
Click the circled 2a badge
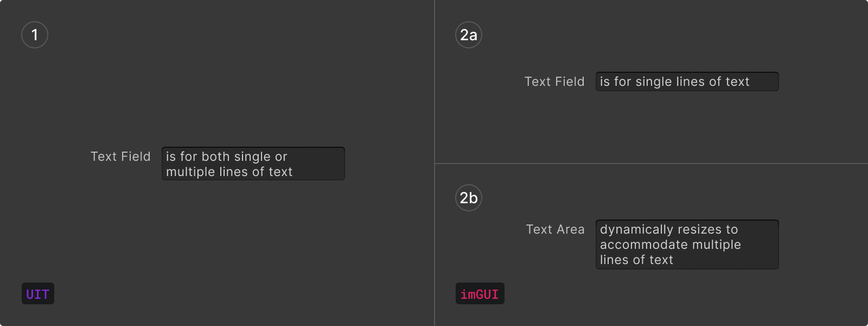coord(468,34)
